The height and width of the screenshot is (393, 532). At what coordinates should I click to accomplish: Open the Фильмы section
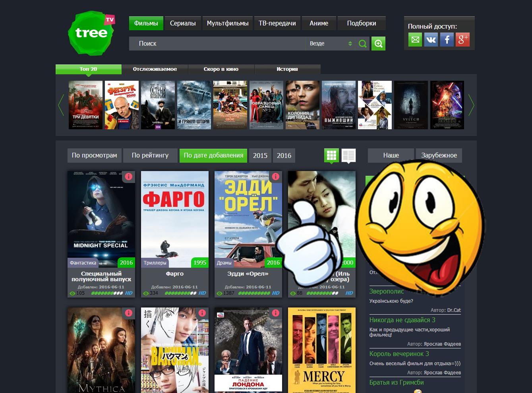pyautogui.click(x=146, y=23)
